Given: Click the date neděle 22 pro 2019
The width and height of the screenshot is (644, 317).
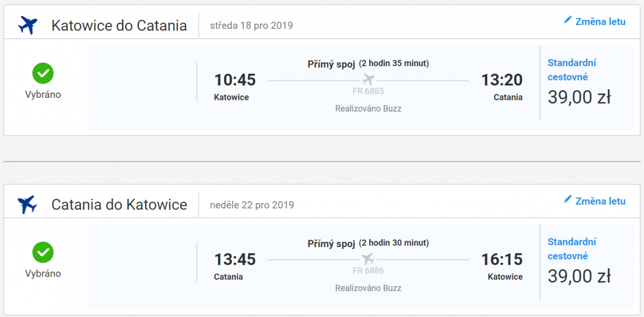Looking at the screenshot, I should [252, 205].
